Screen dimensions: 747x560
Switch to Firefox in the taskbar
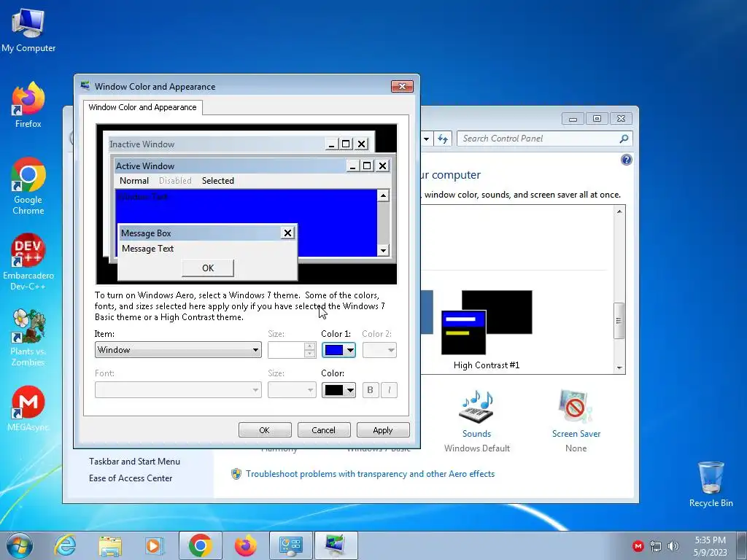coord(245,545)
